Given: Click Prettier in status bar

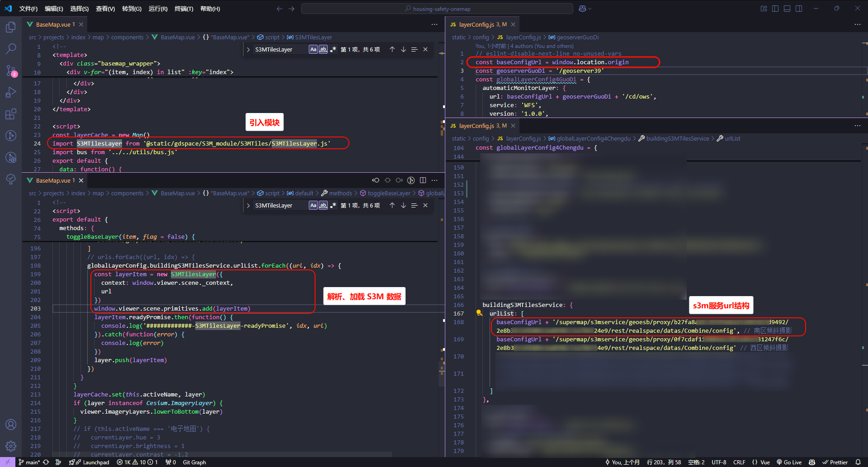Looking at the screenshot, I should tap(835, 462).
